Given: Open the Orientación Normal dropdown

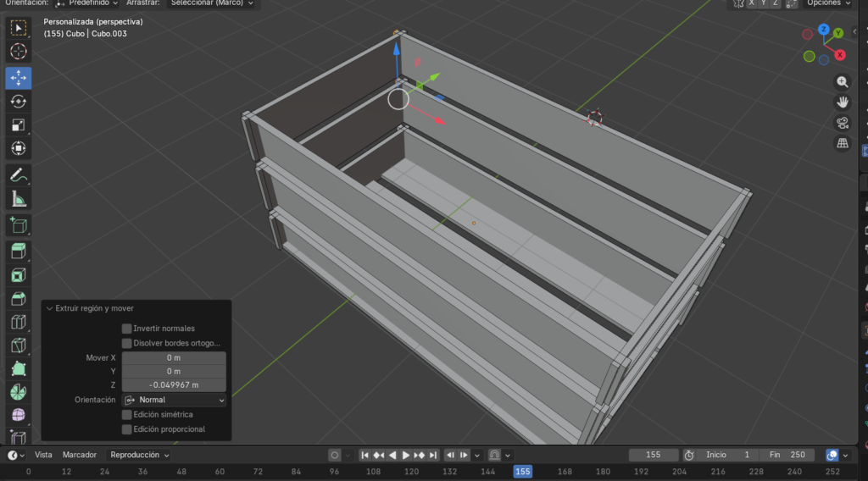Looking at the screenshot, I should (x=174, y=400).
